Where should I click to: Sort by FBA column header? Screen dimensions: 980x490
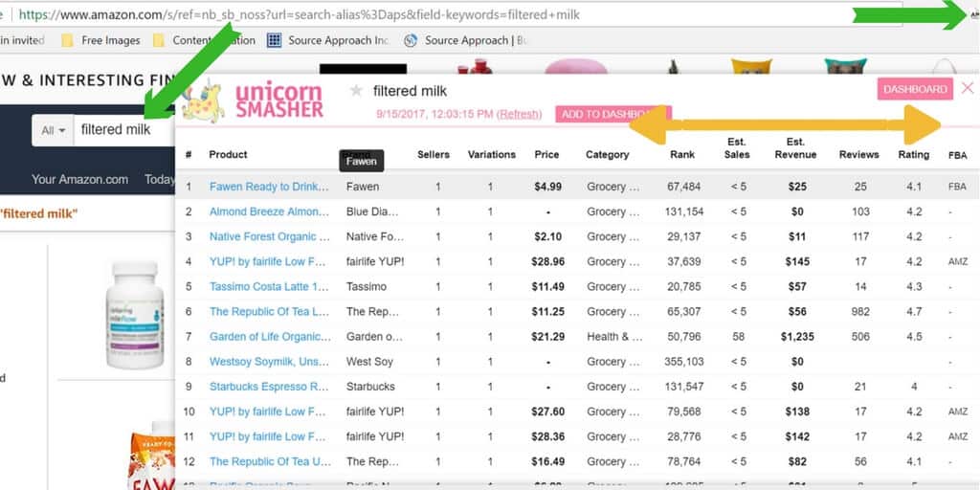point(957,155)
